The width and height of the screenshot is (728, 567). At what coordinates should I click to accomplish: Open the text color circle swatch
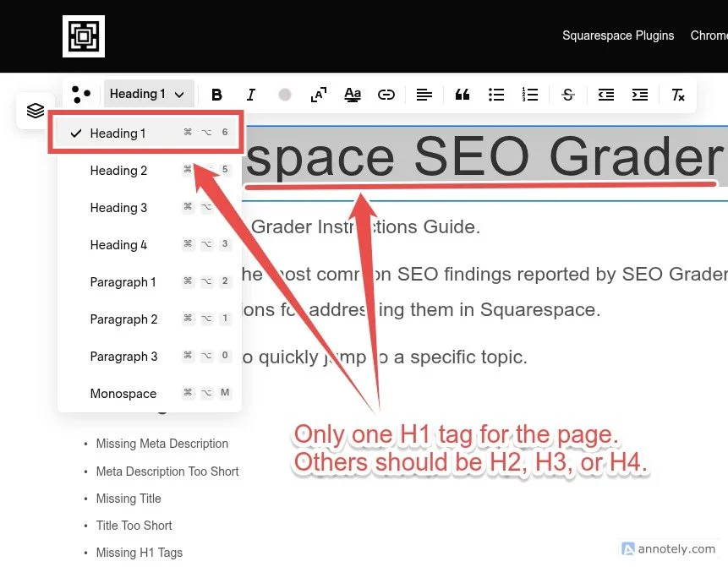[285, 95]
